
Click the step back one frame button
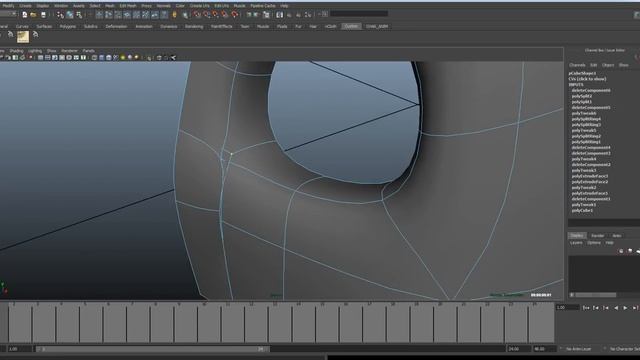coord(596,308)
